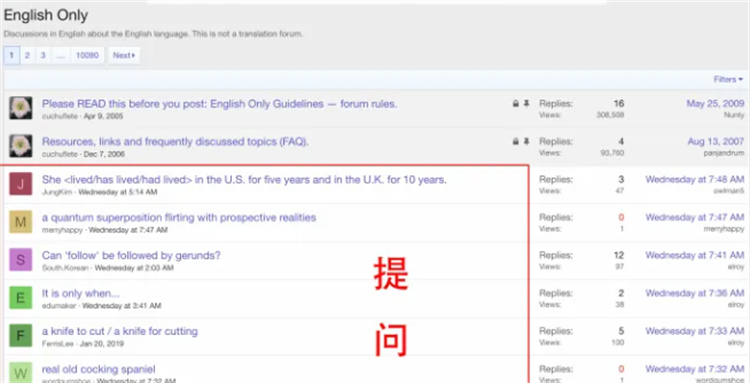Image resolution: width=750 pixels, height=383 pixels.
Task: Click the W avatar of wordgumshoe
Action: 21,372
